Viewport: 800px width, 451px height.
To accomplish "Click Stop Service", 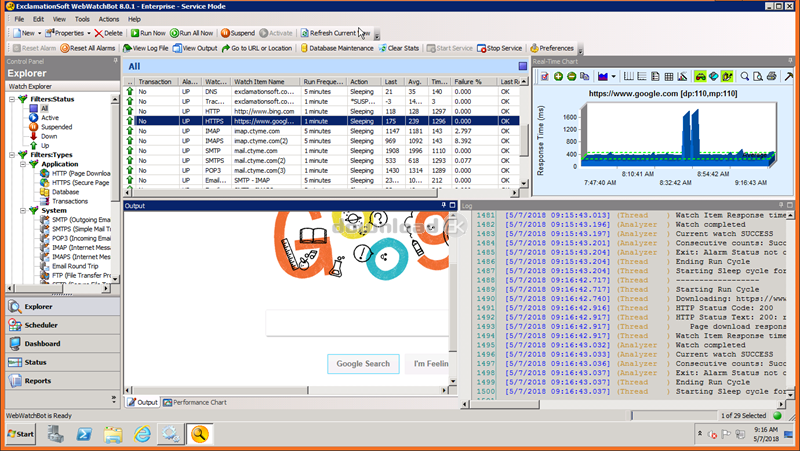I will (499, 48).
